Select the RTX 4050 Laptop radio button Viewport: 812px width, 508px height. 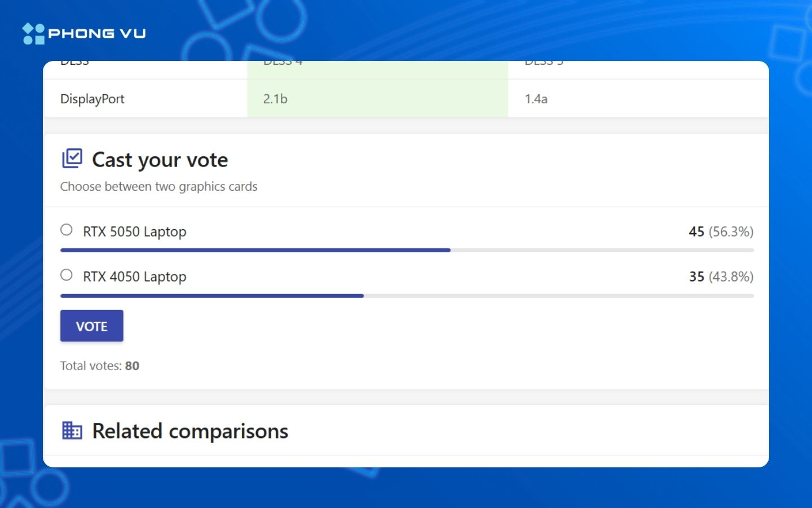click(x=67, y=275)
